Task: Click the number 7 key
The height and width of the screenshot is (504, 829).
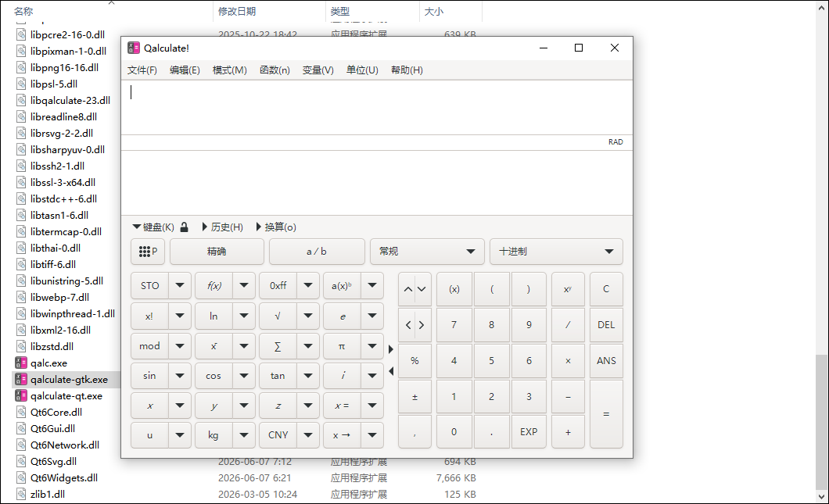Action: click(454, 325)
